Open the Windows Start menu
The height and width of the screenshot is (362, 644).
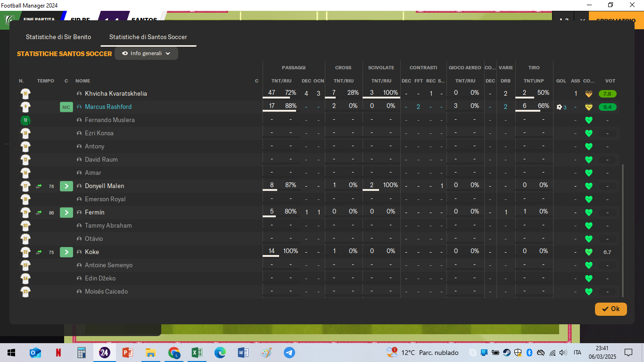coord(11,353)
